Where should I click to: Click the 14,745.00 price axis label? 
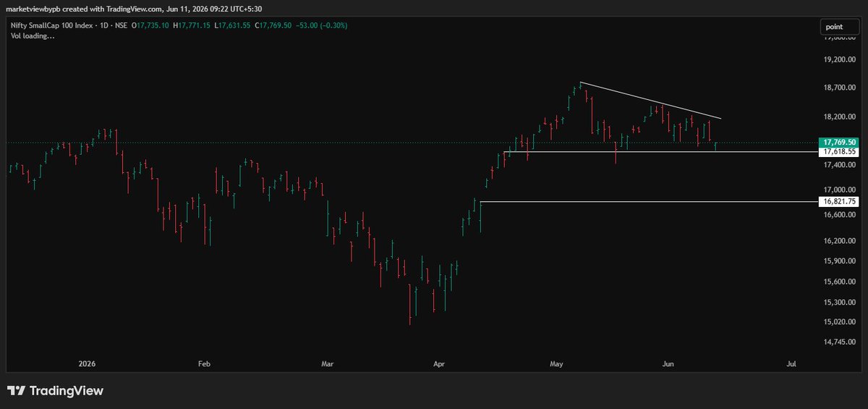(x=839, y=342)
